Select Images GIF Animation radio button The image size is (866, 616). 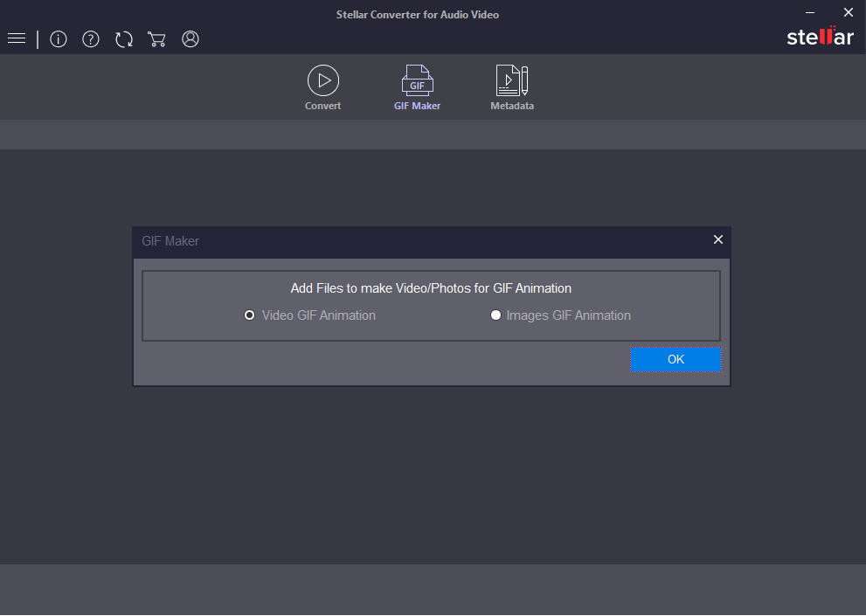pos(496,315)
